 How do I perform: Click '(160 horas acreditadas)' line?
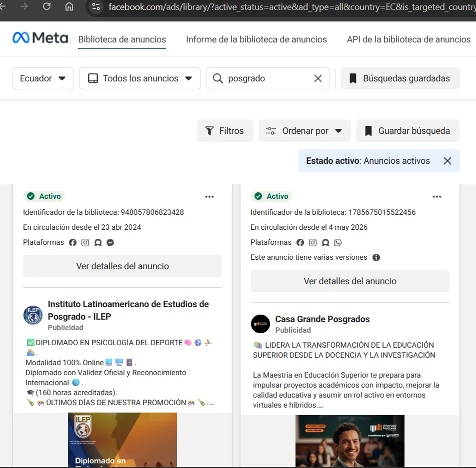click(76, 393)
